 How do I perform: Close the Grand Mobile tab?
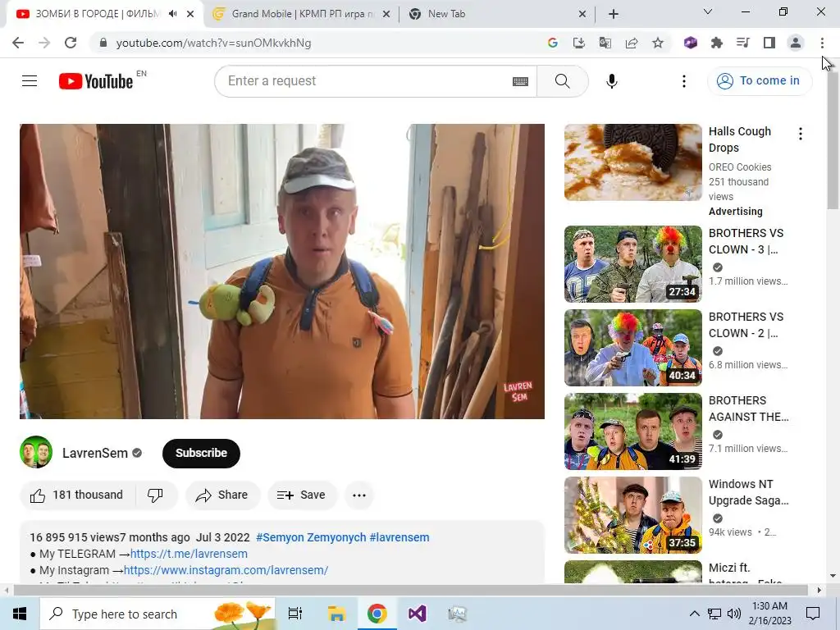386,15
